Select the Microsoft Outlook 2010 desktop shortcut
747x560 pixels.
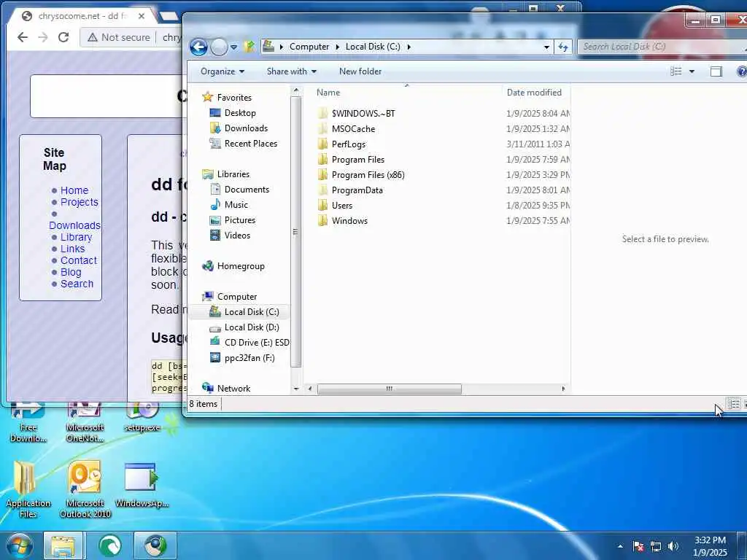[x=85, y=489]
